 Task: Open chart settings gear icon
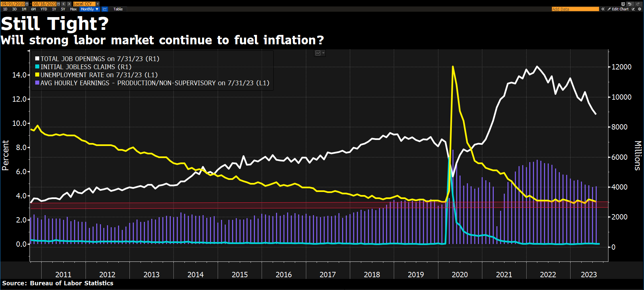click(639, 9)
